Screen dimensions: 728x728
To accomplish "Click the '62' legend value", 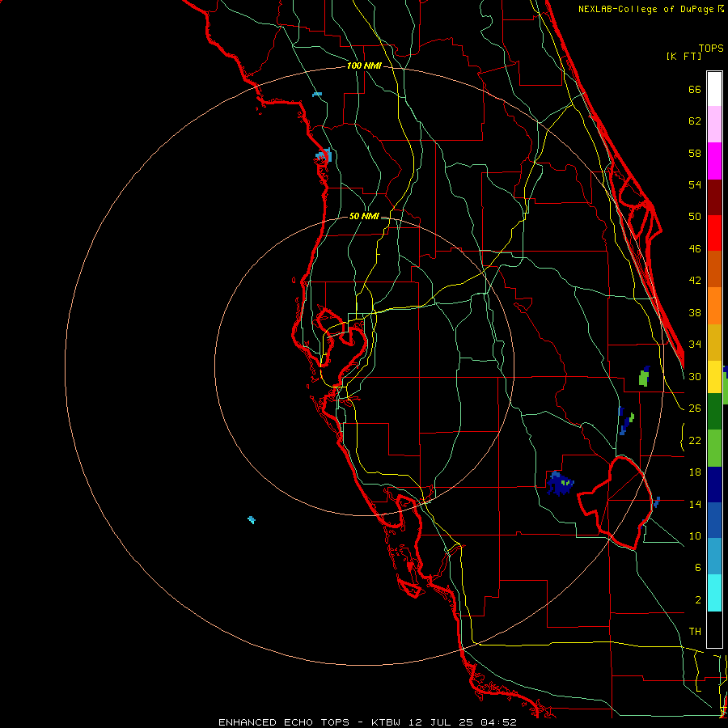I will click(x=695, y=121).
